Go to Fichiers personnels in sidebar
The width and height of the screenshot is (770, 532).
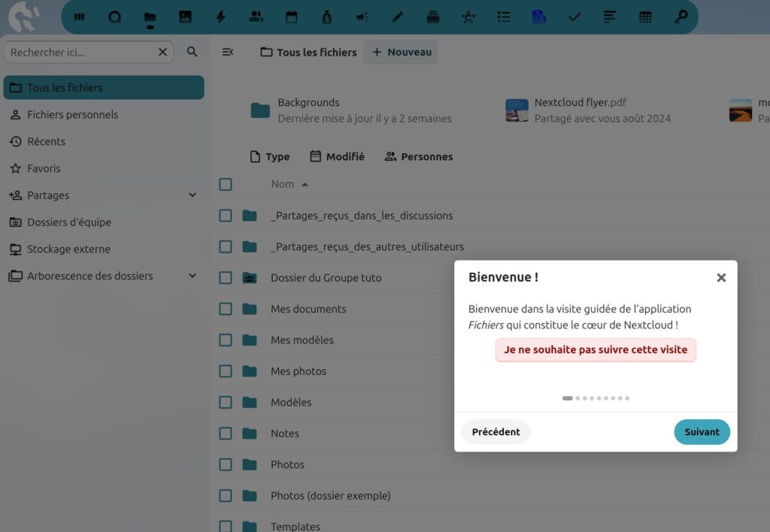pyautogui.click(x=104, y=114)
